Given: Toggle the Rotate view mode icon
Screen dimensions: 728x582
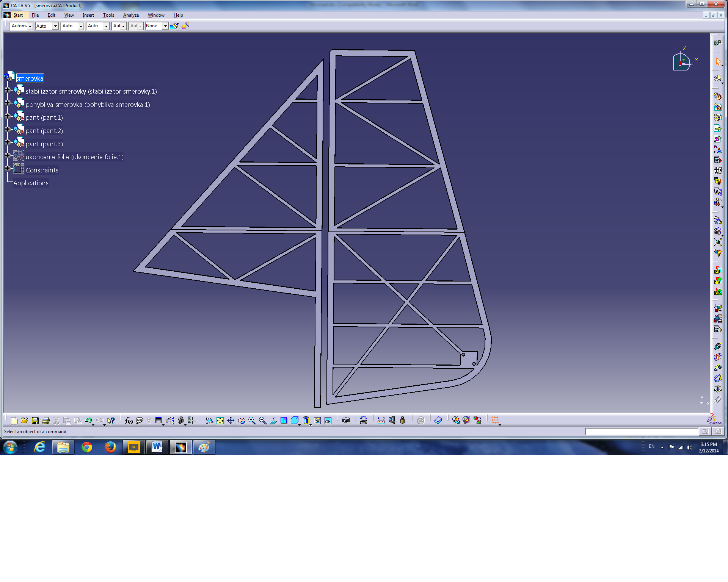Looking at the screenshot, I should click(x=241, y=421).
